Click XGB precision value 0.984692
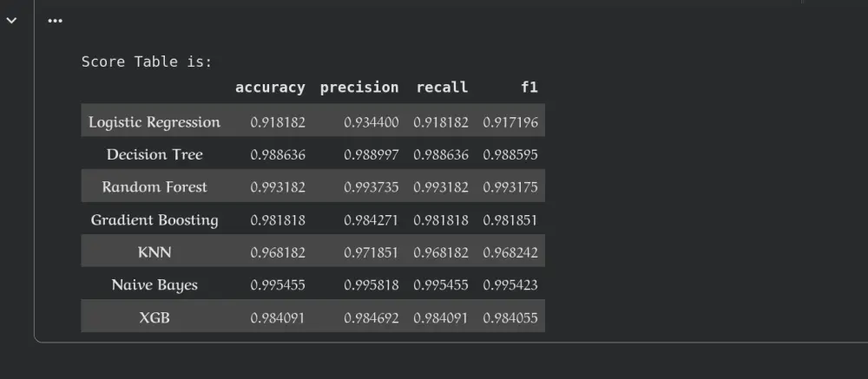Screen dimensions: 868x379 (x=371, y=318)
